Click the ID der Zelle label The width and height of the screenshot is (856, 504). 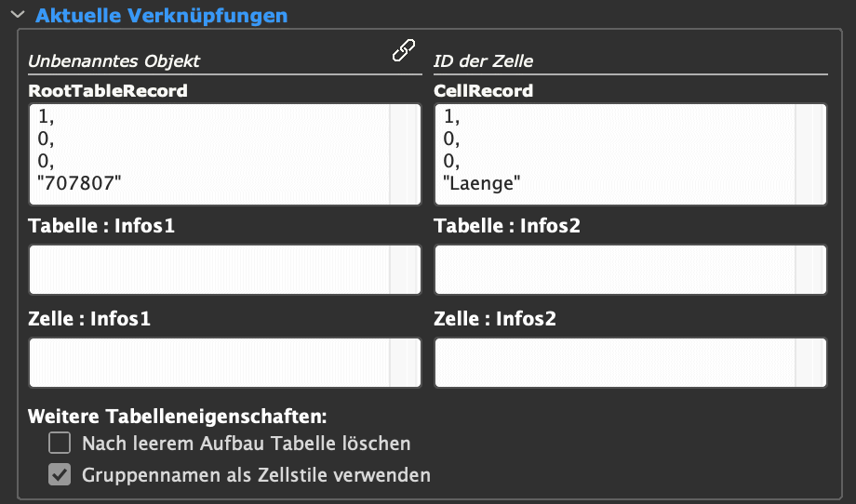pos(484,61)
